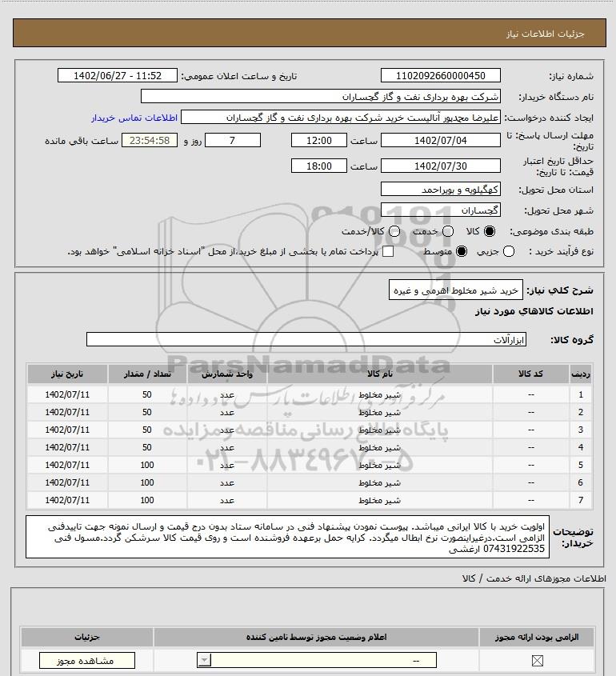This screenshot has width=616, height=676.
Task: Click date 1402/07/11 in row 7
Action: 67,500
